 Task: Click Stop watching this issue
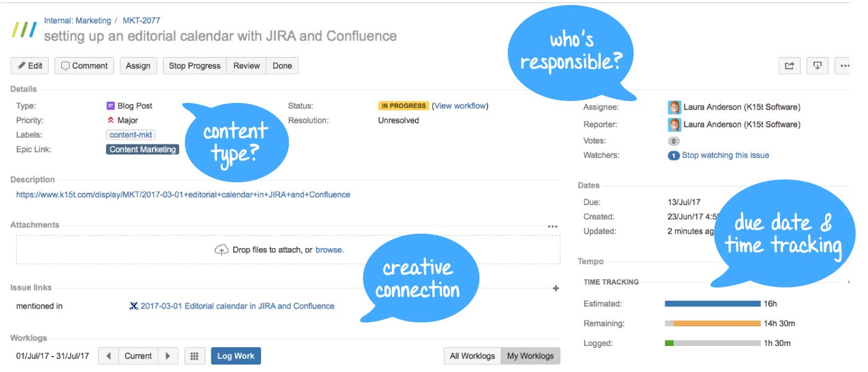pos(725,156)
